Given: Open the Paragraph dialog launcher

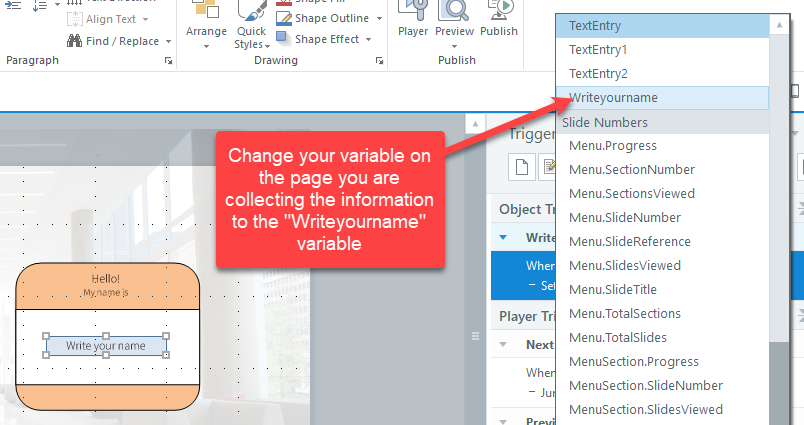Looking at the screenshot, I should tap(167, 62).
